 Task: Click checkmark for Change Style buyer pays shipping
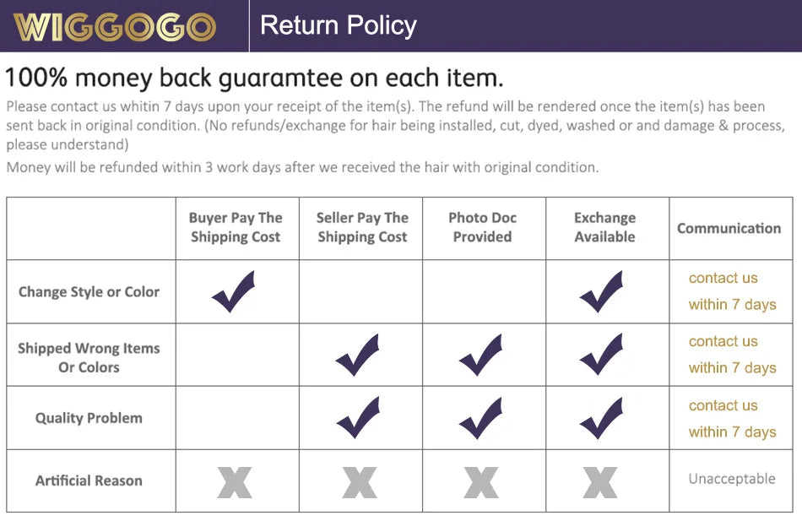[x=233, y=292]
